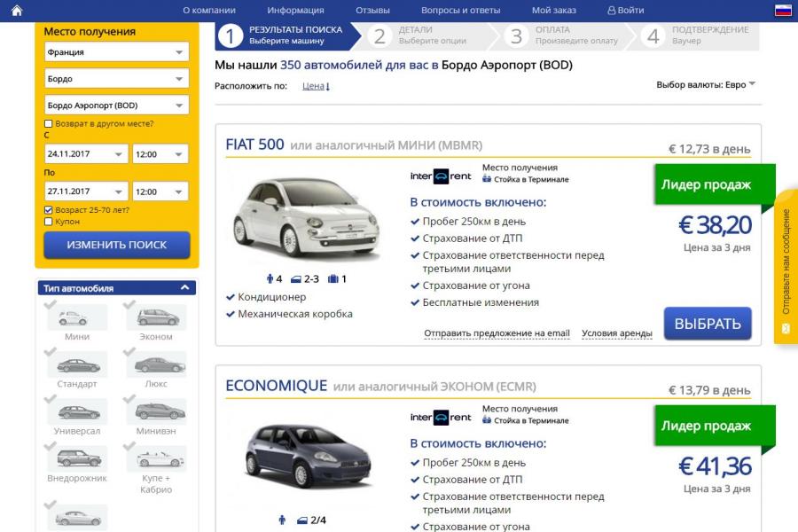Click price € 38,20 for FIAT 500
This screenshot has height=532, width=798.
[715, 225]
